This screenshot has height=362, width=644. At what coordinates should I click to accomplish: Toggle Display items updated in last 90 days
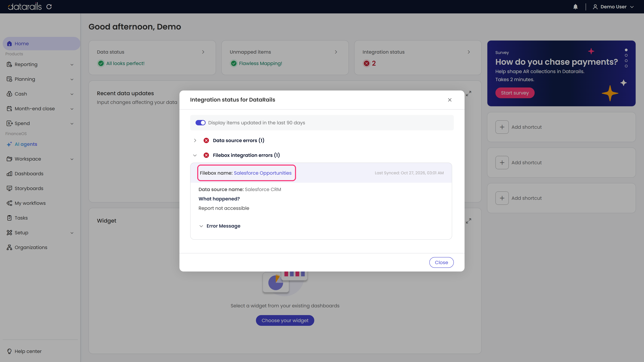coord(201,123)
